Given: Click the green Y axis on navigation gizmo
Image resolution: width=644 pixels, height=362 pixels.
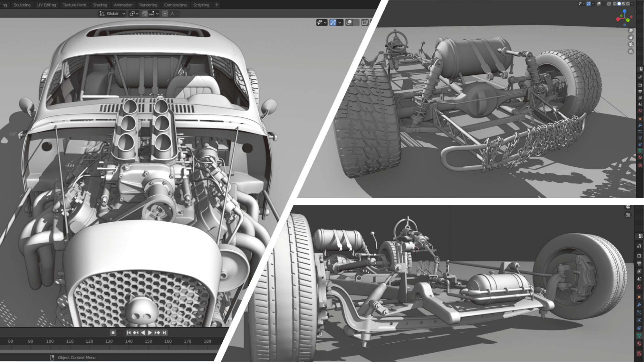Looking at the screenshot, I should click(x=628, y=20).
